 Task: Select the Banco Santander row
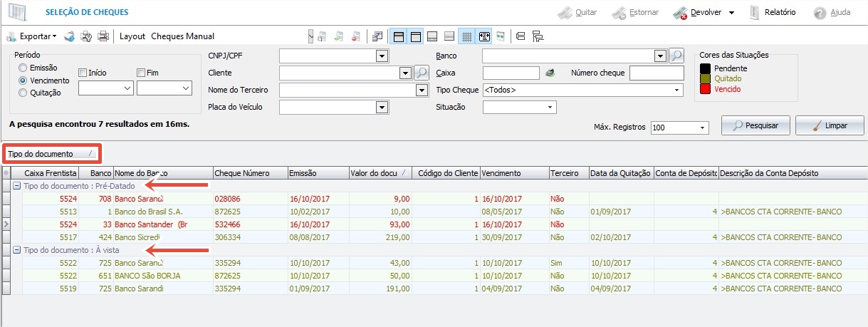click(x=439, y=224)
